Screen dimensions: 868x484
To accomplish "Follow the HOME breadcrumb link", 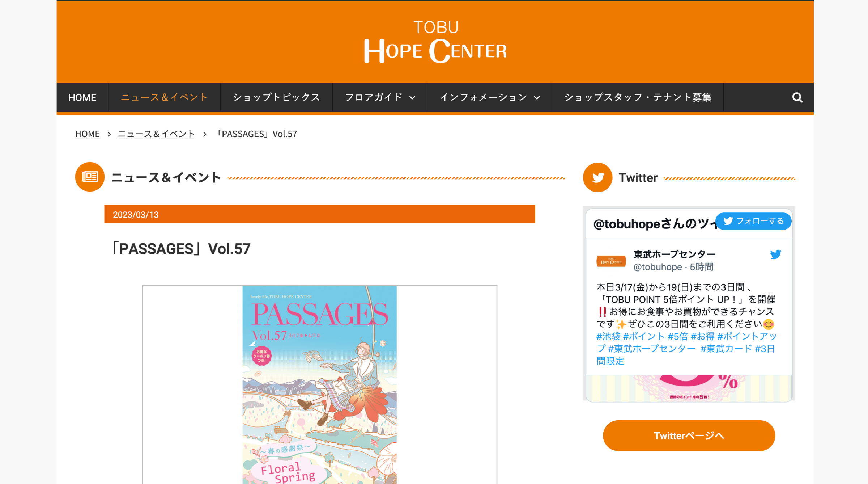I will pyautogui.click(x=87, y=134).
